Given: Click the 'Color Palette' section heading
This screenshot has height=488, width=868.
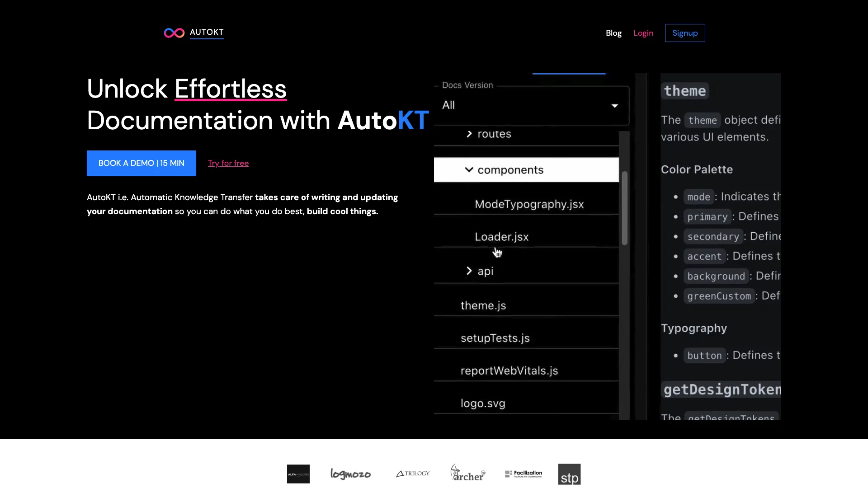Looking at the screenshot, I should [697, 169].
